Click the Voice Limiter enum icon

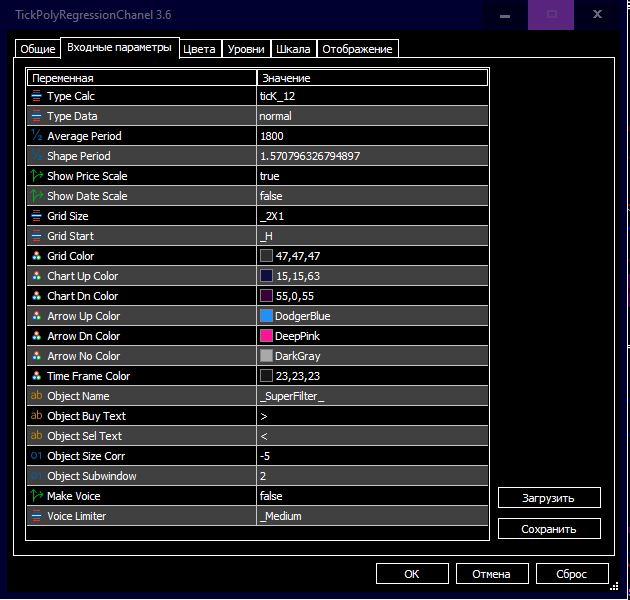(37, 516)
